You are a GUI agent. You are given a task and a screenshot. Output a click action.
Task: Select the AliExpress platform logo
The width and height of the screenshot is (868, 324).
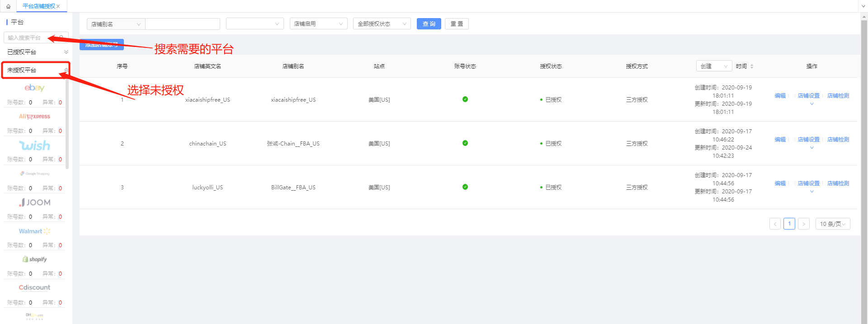pos(34,117)
